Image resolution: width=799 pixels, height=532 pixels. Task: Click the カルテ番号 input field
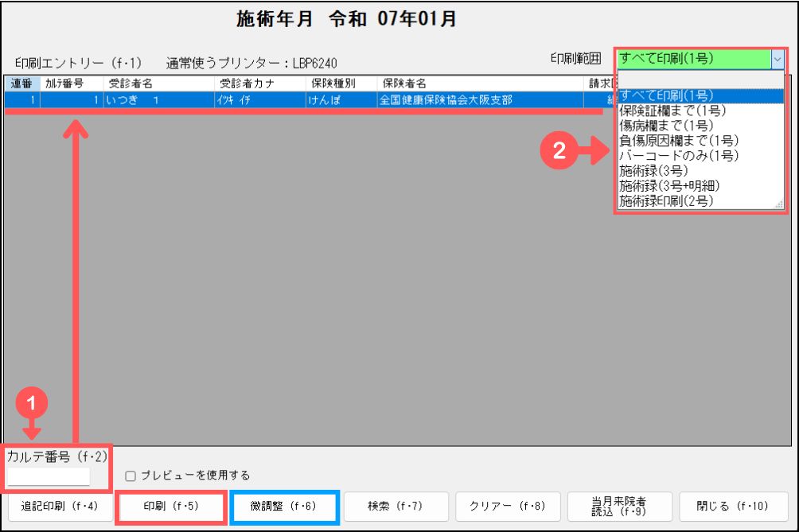[x=49, y=476]
